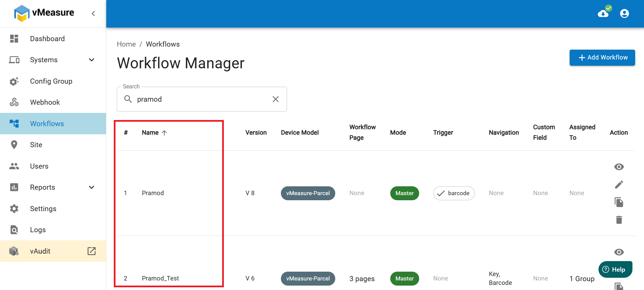644x290 pixels.
Task: Click the vAudit cube icon
Action: (x=14, y=251)
